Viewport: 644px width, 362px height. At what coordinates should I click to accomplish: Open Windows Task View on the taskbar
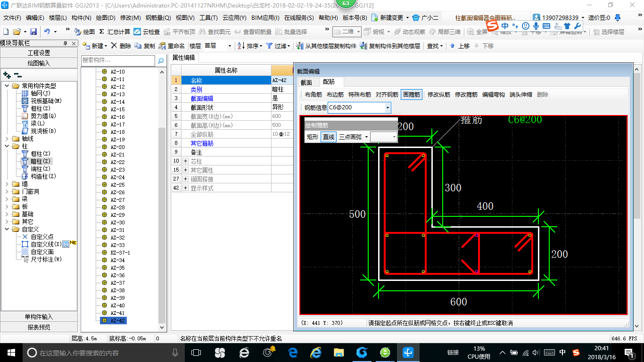[x=196, y=352]
